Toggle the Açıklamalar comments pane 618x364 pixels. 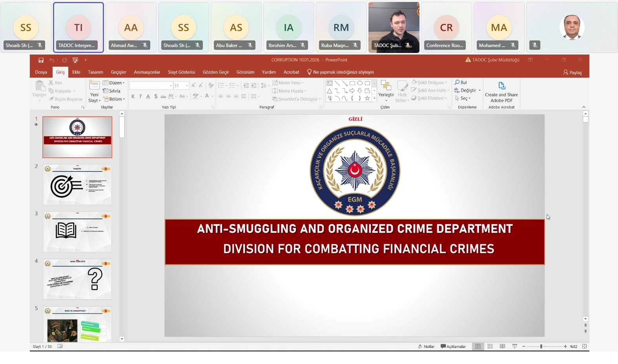453,346
